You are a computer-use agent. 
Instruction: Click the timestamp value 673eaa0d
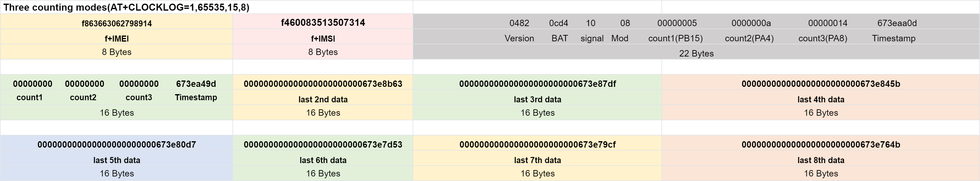click(897, 23)
